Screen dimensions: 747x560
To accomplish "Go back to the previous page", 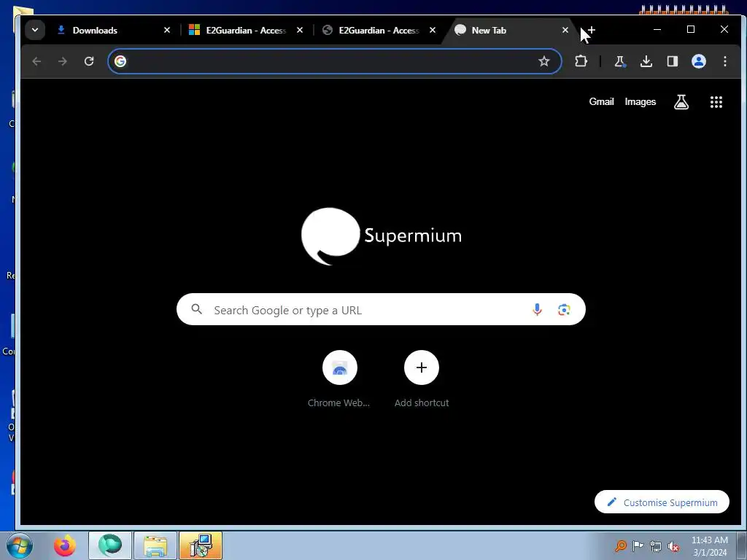I will coord(36,61).
